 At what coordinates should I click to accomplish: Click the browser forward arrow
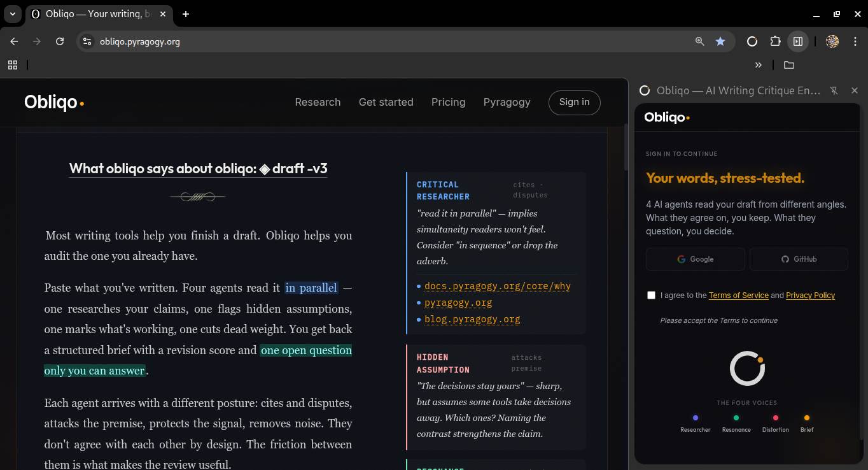pyautogui.click(x=37, y=41)
